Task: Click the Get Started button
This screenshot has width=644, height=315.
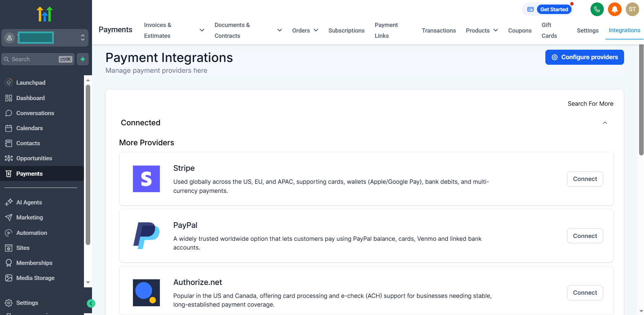Action: click(x=554, y=9)
